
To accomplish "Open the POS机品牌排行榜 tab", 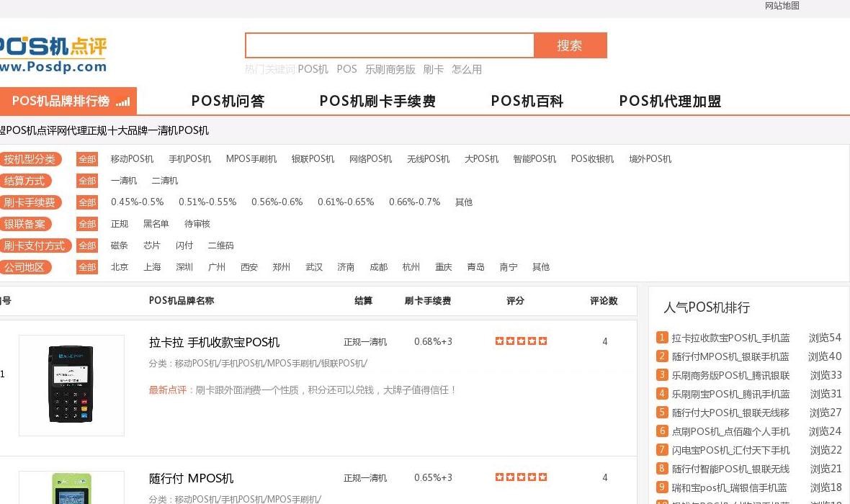I will click(68, 101).
